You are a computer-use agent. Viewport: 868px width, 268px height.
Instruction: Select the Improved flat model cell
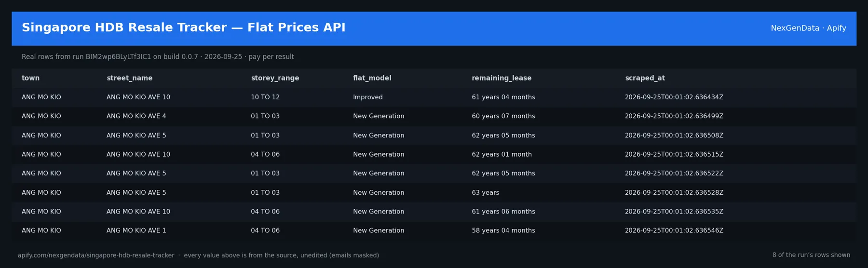click(x=367, y=97)
